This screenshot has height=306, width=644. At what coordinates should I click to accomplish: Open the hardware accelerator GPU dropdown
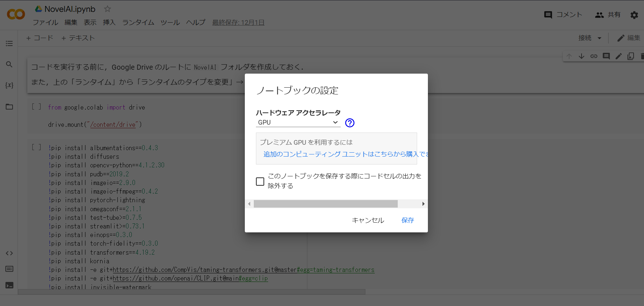point(298,122)
